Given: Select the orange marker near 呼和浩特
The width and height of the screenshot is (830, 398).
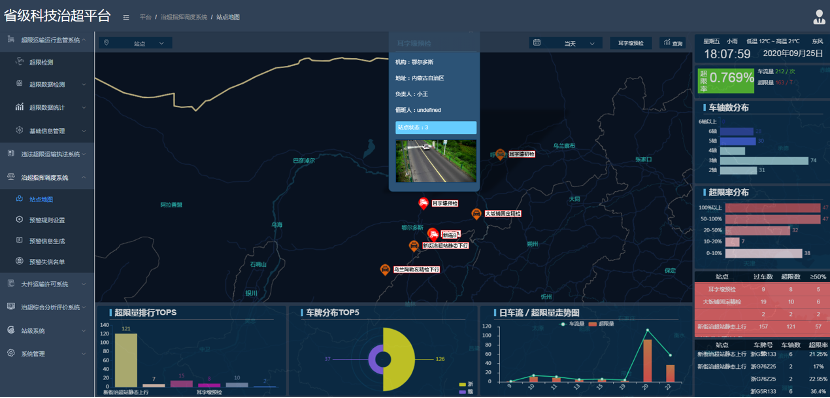Looking at the screenshot, I should (500, 155).
